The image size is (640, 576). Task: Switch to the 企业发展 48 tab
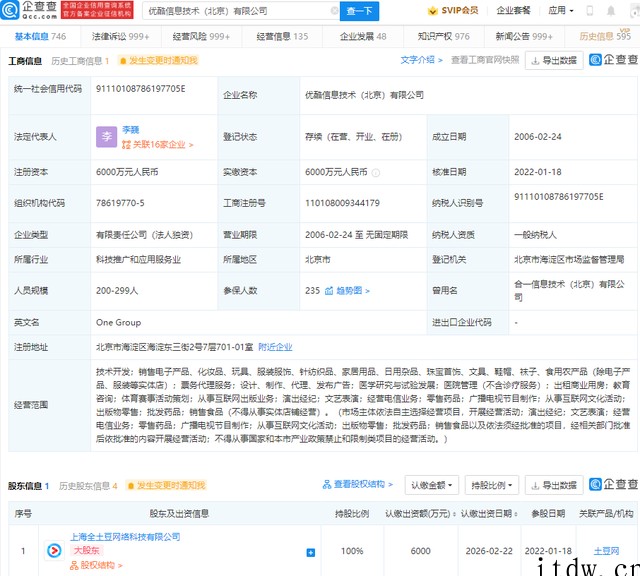tap(363, 36)
